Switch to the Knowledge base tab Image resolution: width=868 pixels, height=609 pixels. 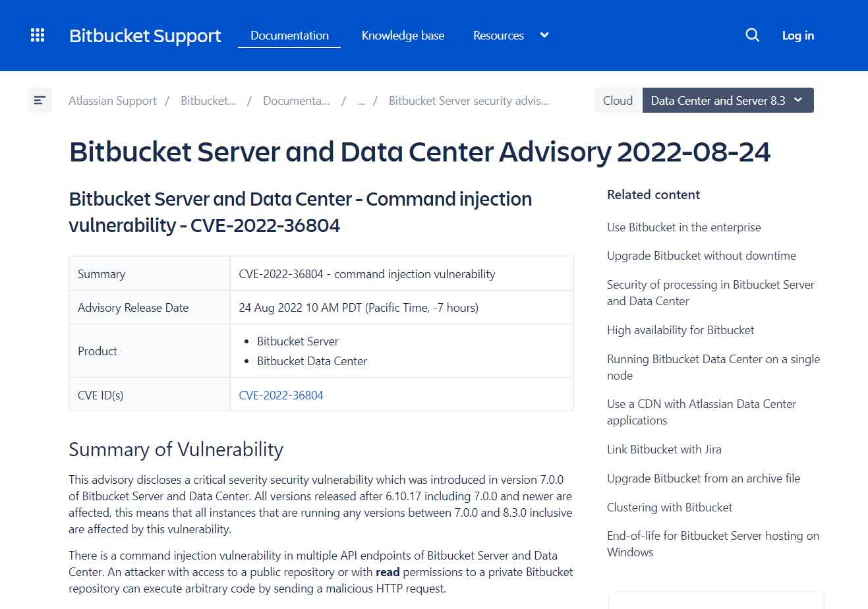point(403,35)
